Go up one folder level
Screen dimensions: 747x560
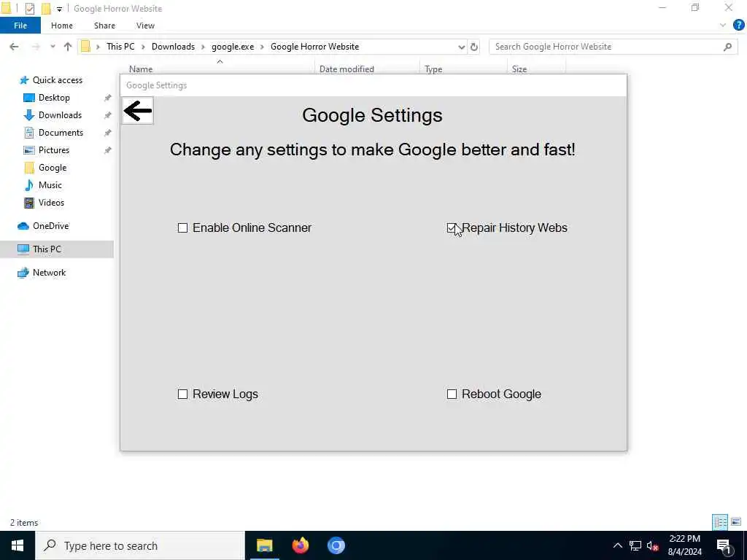[x=68, y=47]
